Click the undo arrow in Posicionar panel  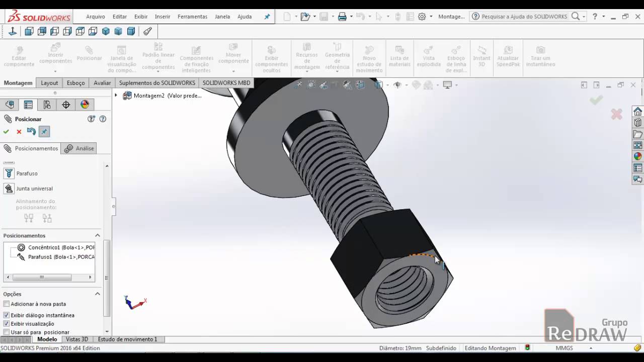pyautogui.click(x=31, y=132)
